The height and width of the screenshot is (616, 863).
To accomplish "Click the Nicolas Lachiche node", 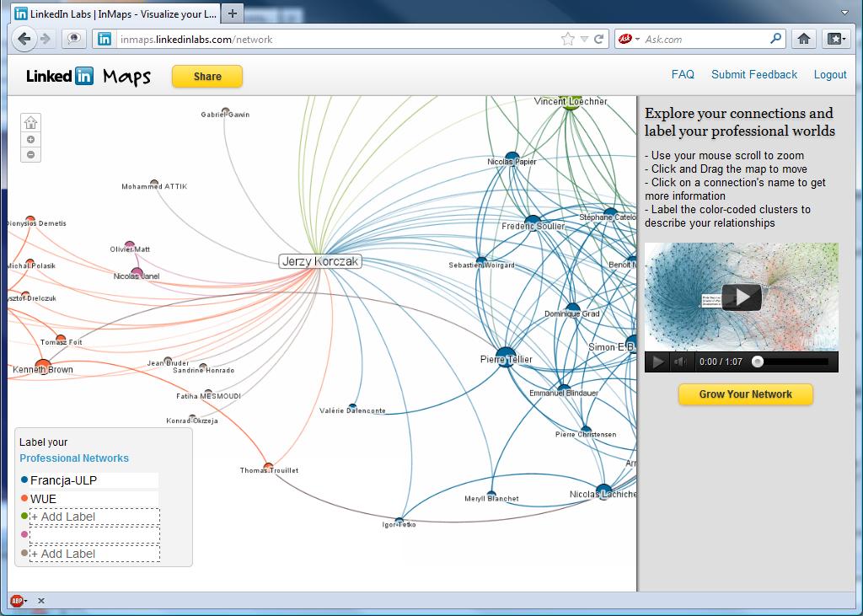I will pyautogui.click(x=603, y=491).
